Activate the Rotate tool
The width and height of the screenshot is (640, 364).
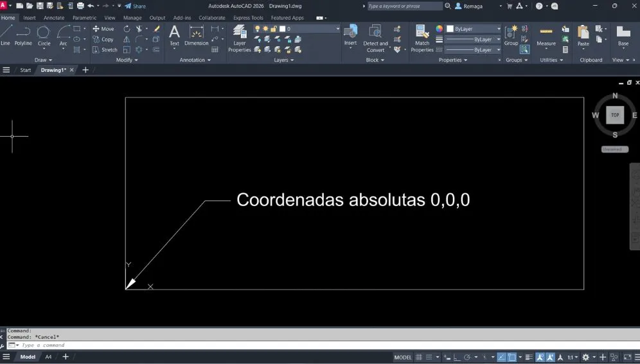pyautogui.click(x=127, y=29)
